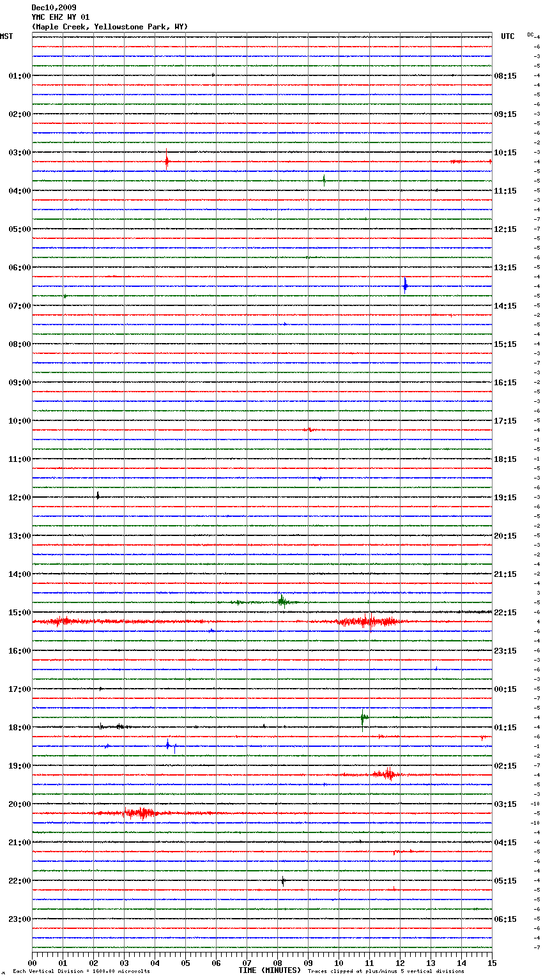The image size is (543, 980).
Task: Select the '02:00' MST time label
Action: (20, 114)
